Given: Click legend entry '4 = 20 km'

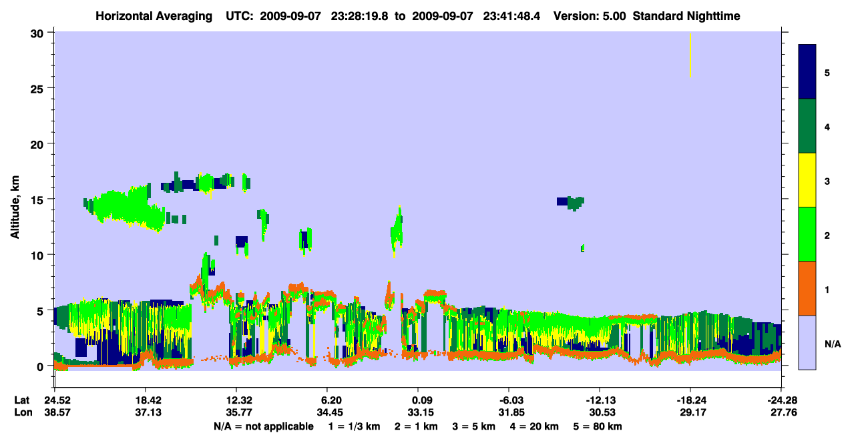Looking at the screenshot, I should pyautogui.click(x=535, y=426).
